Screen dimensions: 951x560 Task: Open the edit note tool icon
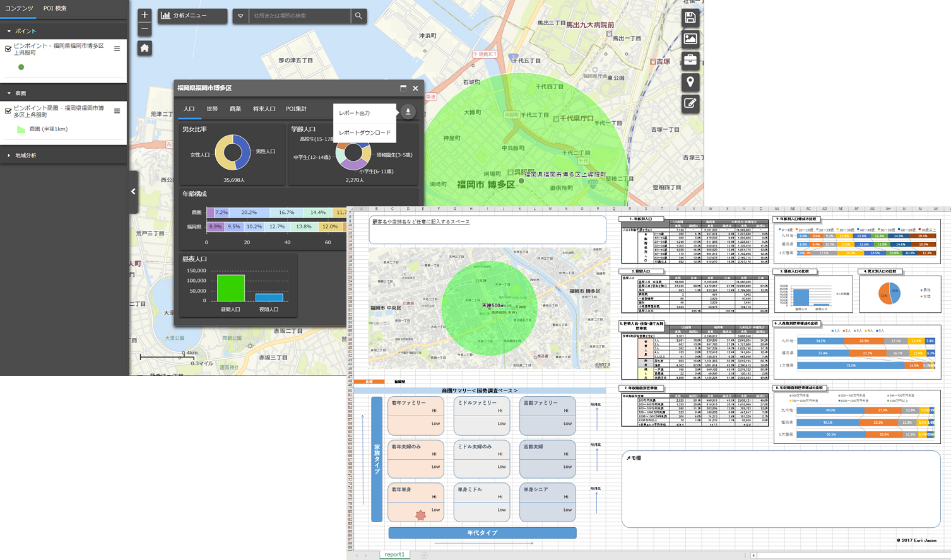point(690,103)
